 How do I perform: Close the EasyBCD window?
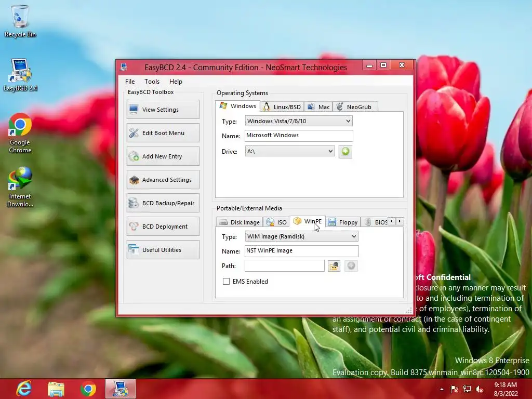(x=402, y=65)
